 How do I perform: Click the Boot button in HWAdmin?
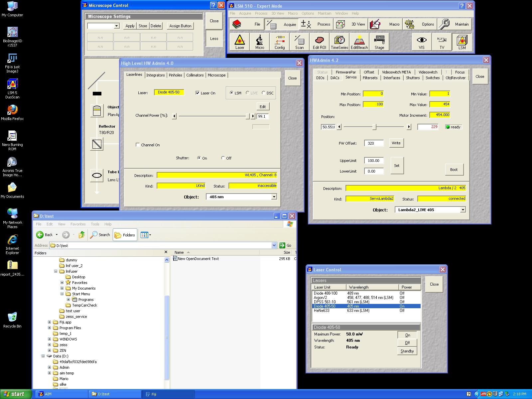pos(454,170)
